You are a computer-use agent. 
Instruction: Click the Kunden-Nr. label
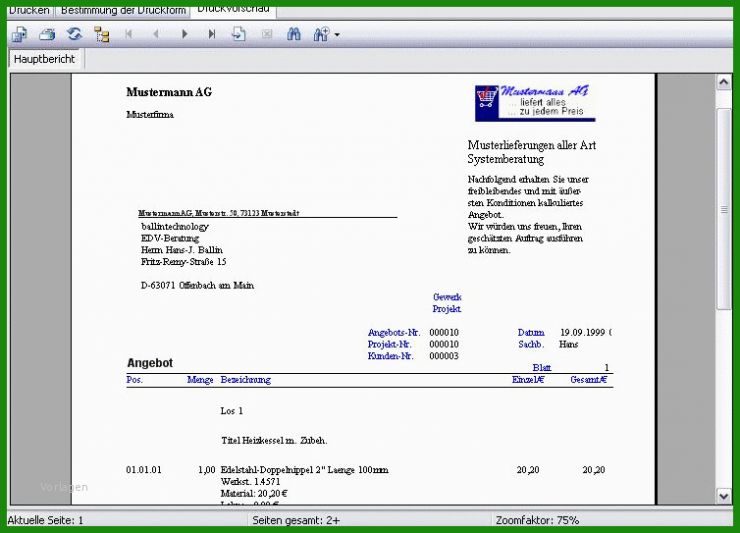(390, 356)
